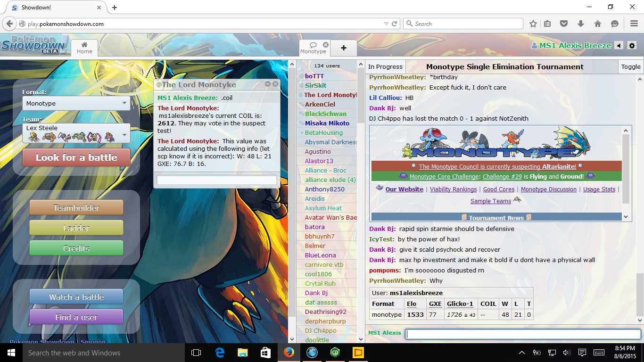
Task: Open the Viability Rankings link
Action: tap(453, 189)
